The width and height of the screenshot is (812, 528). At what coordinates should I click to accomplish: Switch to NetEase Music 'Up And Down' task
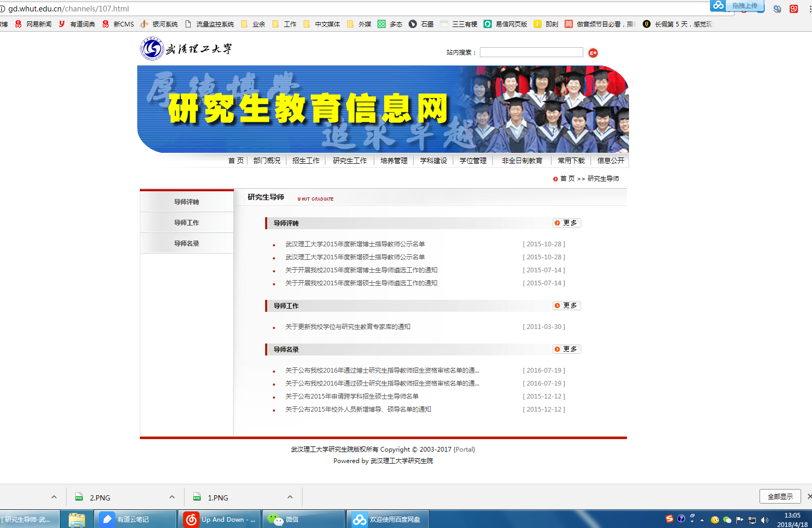pos(220,519)
